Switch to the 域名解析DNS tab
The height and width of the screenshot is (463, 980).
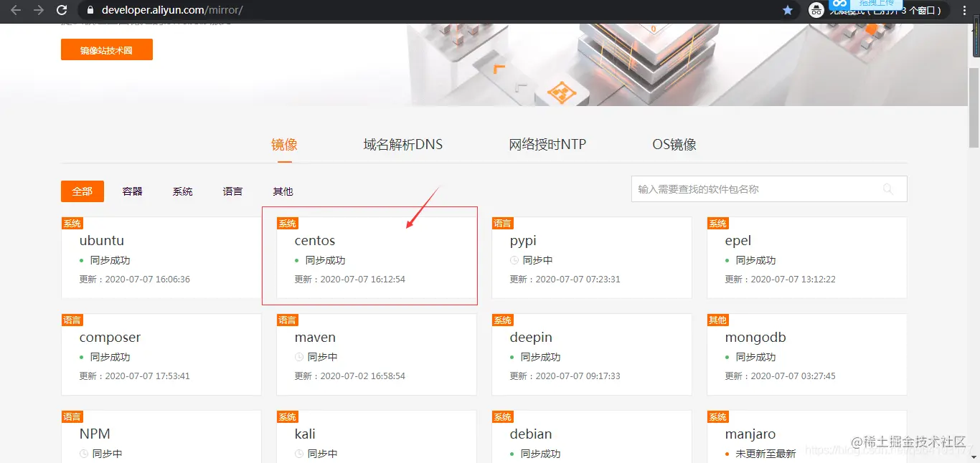tap(403, 145)
